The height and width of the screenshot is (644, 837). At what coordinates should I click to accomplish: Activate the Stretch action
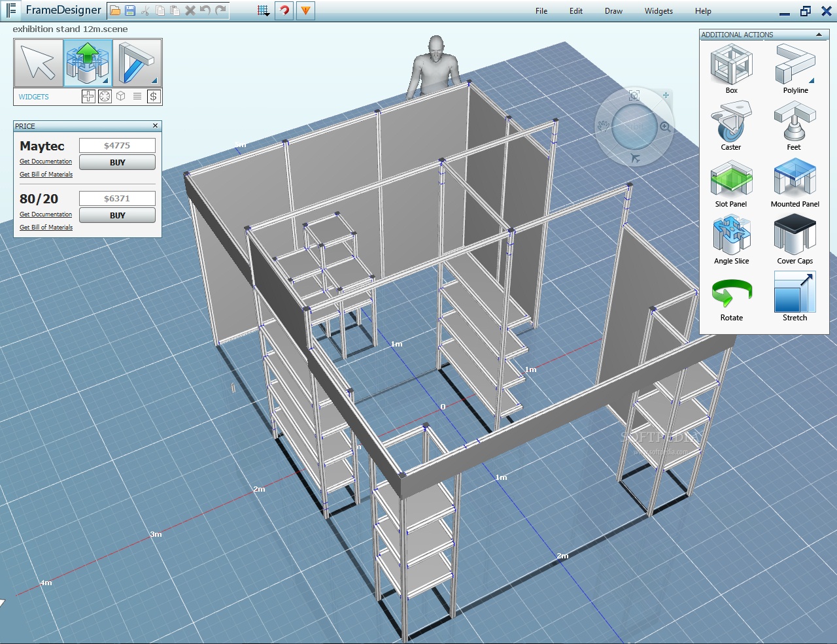795,297
